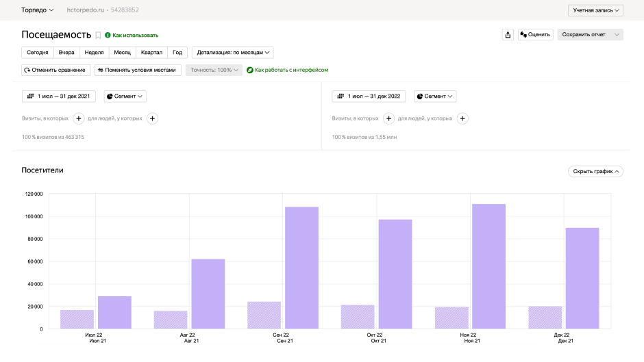
Task: Click the solid Окт 22 bar
Action: (395, 274)
